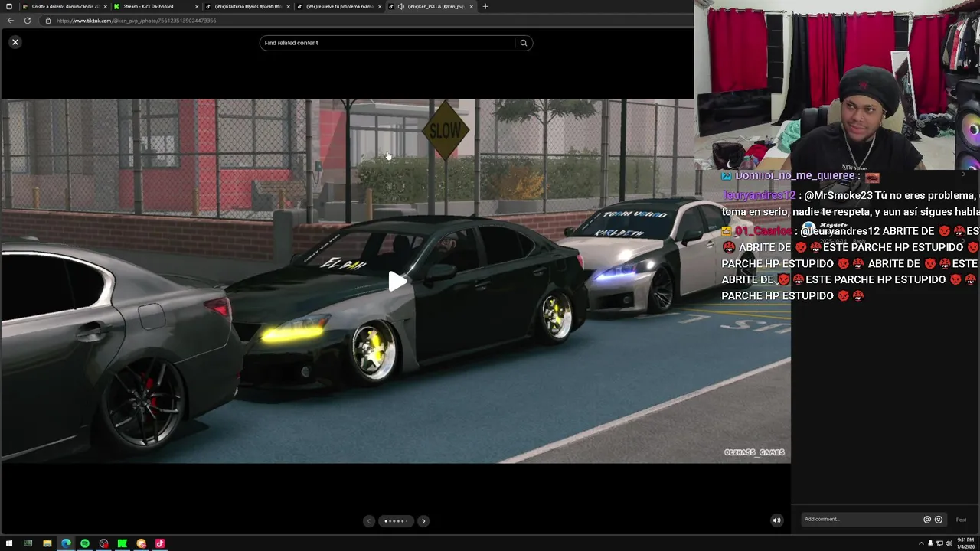
Task: Open the Windows Start menu
Action: coord(9,543)
